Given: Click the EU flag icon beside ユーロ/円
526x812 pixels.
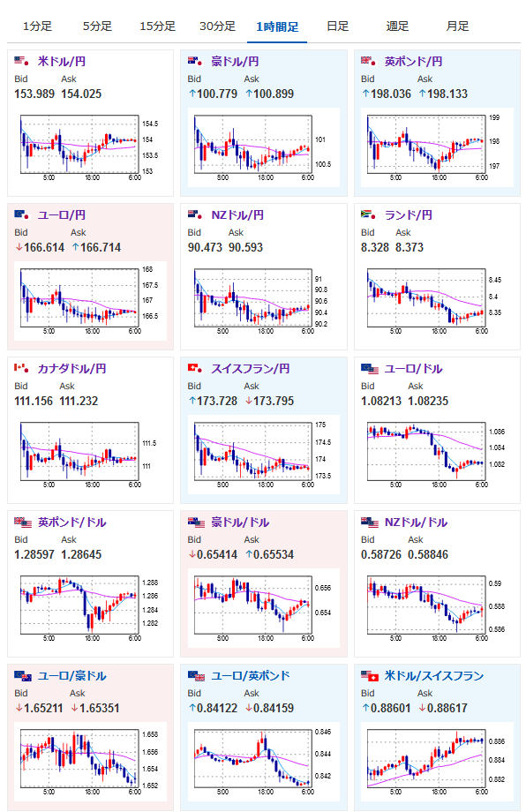Looking at the screenshot, I should (x=22, y=214).
